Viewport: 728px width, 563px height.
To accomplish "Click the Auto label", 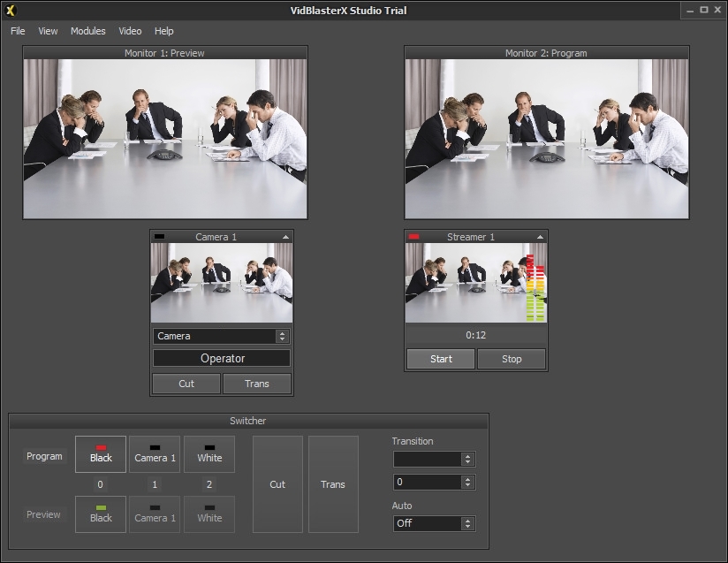I will 402,506.
